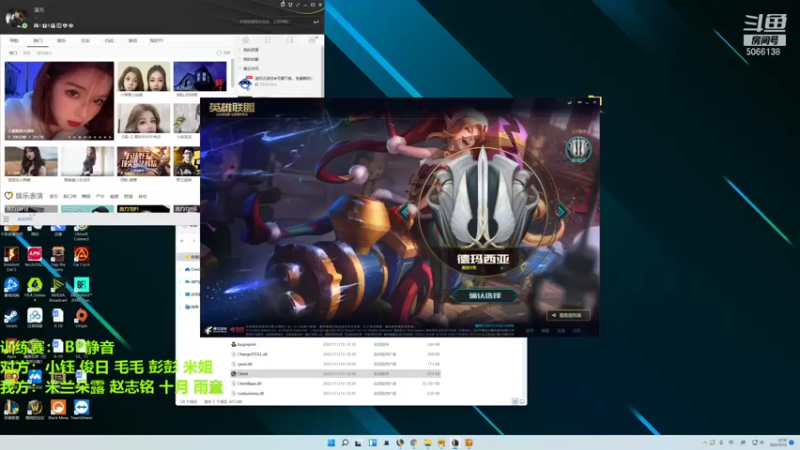
Task: Open the large featured streamer thumbnail
Action: pyautogui.click(x=59, y=101)
